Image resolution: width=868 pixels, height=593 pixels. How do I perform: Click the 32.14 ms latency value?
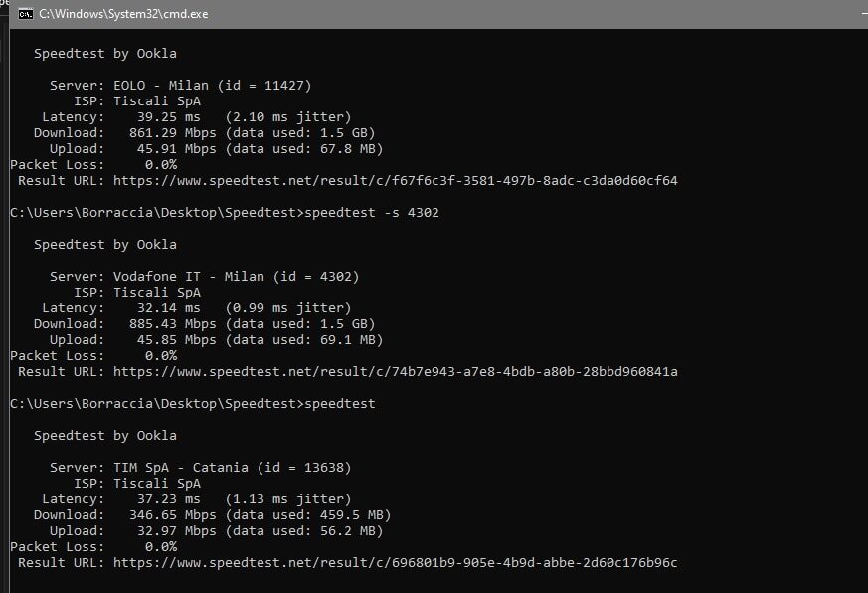(x=169, y=308)
